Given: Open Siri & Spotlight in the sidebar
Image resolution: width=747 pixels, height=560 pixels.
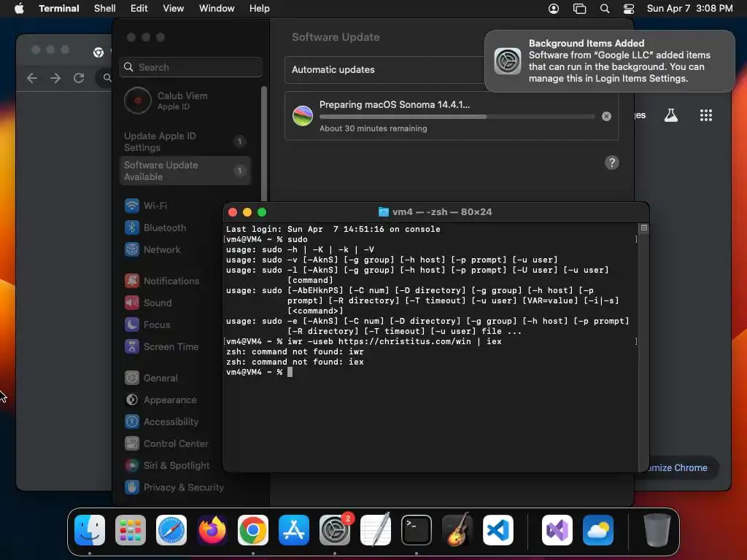Looking at the screenshot, I should (167, 466).
